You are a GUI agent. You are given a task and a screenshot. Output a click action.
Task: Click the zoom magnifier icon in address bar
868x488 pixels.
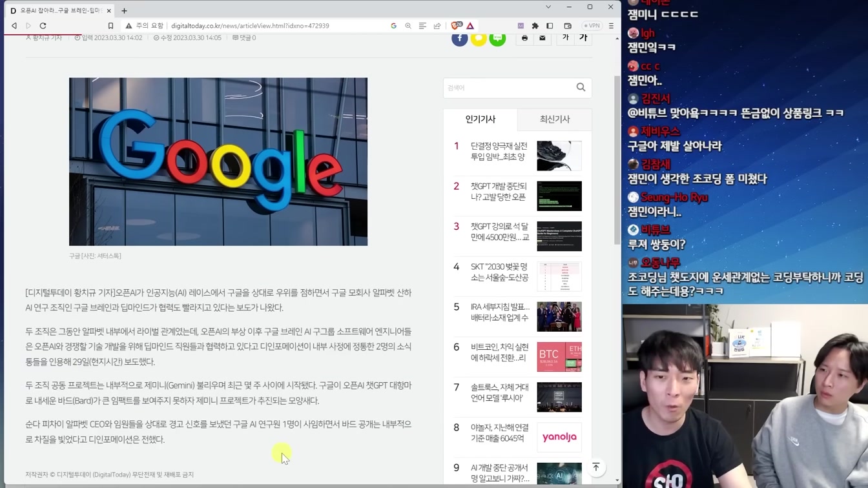click(408, 26)
